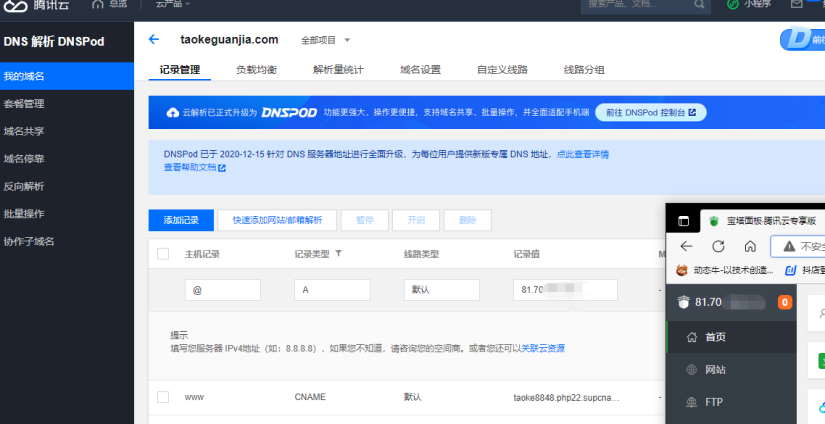Open the 总览 home icon
This screenshot has width=825, height=424.
tap(97, 4)
